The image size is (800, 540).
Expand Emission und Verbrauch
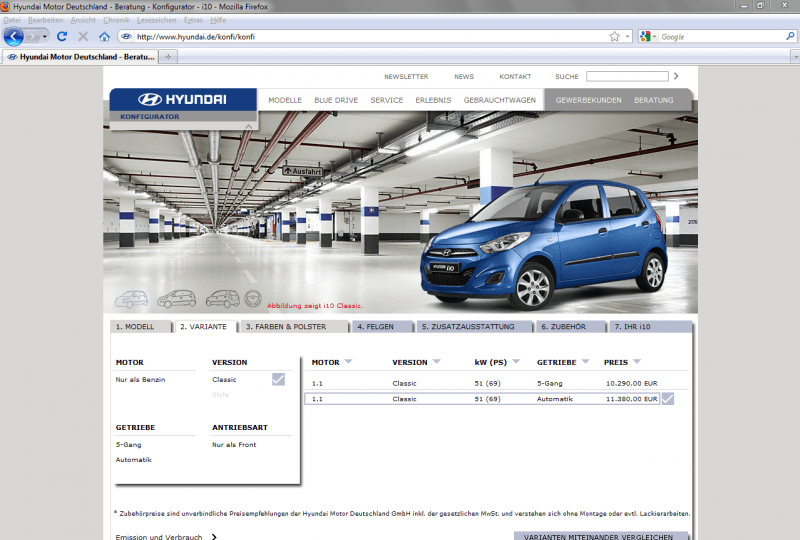coord(166,536)
